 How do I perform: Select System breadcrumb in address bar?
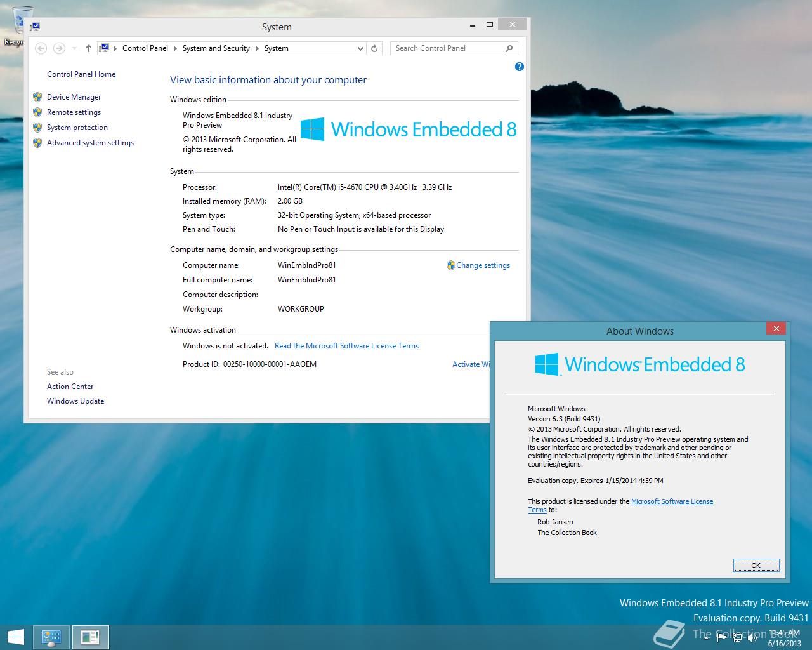[277, 48]
